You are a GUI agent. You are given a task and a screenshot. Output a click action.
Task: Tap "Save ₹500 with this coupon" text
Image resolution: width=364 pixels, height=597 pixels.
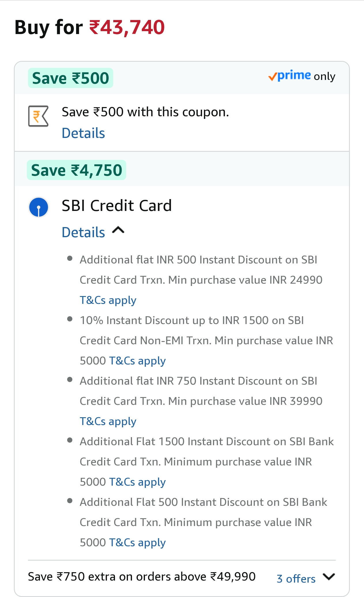coord(145,112)
